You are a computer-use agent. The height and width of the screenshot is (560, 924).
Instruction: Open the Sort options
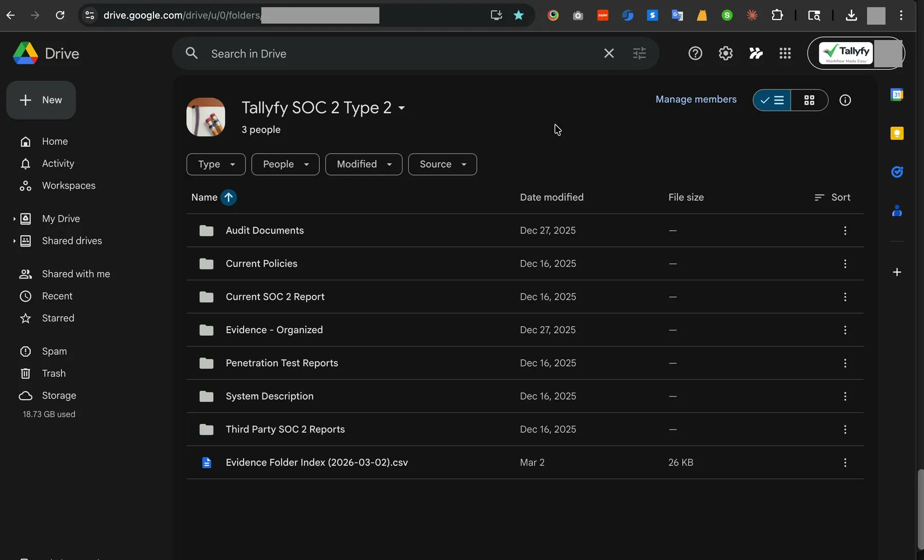832,197
